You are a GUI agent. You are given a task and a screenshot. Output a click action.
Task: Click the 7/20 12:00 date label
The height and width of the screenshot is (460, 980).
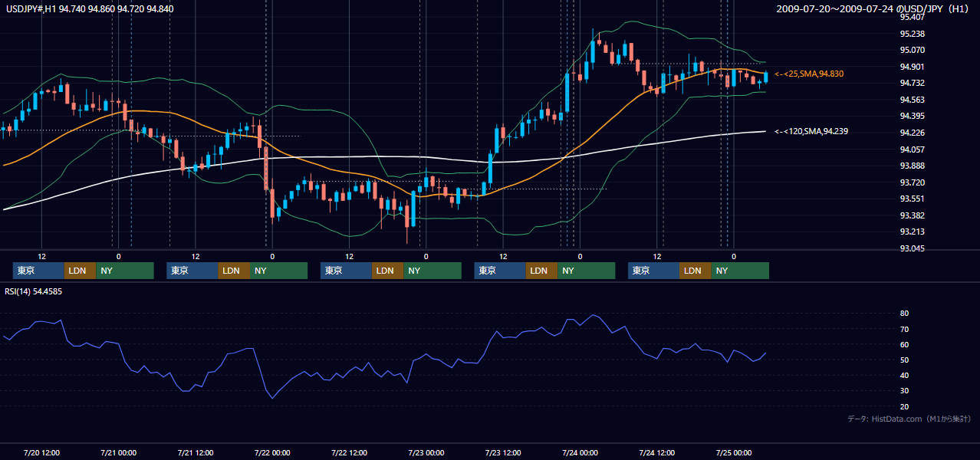pyautogui.click(x=41, y=452)
